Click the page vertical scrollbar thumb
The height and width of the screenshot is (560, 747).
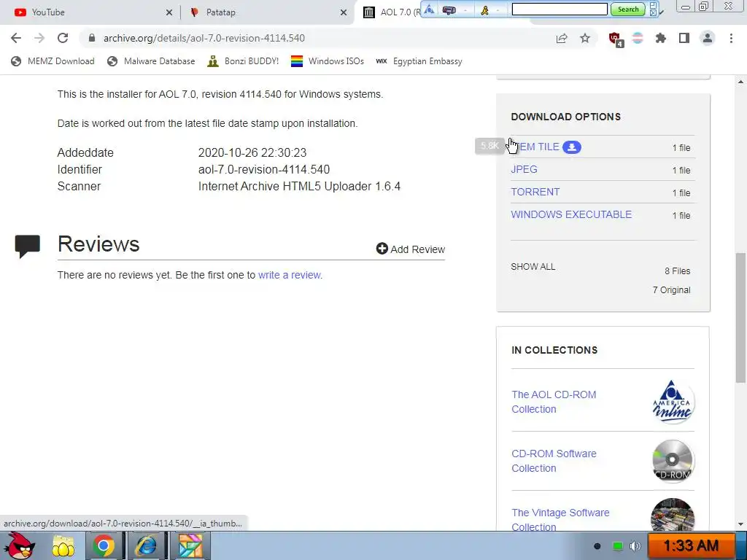(x=741, y=318)
